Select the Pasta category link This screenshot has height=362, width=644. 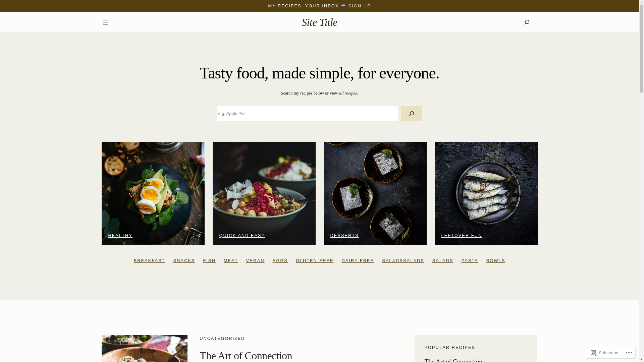pos(470,261)
